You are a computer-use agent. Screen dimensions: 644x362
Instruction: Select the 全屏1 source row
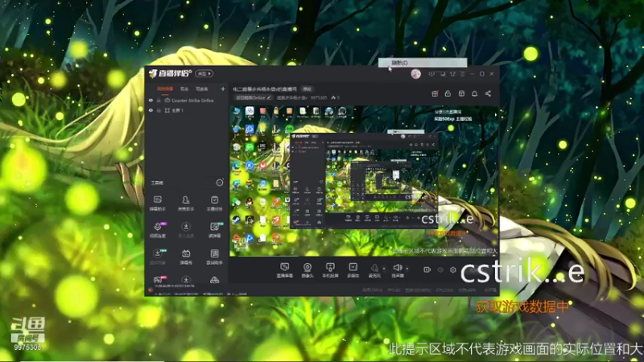(x=187, y=110)
